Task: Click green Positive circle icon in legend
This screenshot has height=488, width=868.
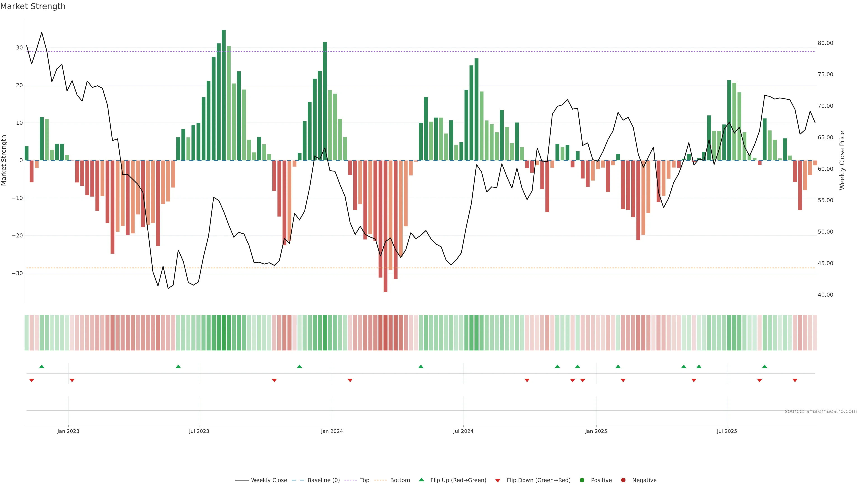Action: coord(582,480)
